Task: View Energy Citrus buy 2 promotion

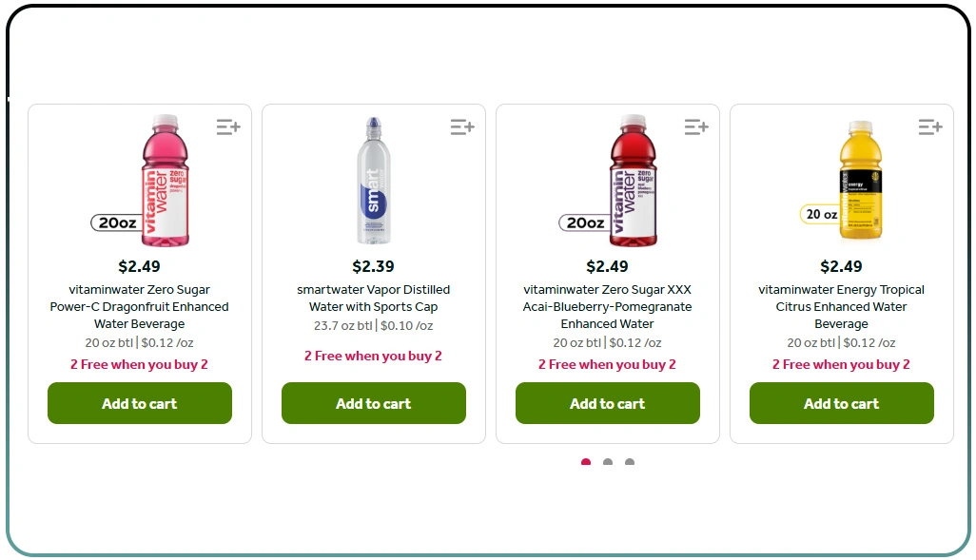Action: click(841, 364)
